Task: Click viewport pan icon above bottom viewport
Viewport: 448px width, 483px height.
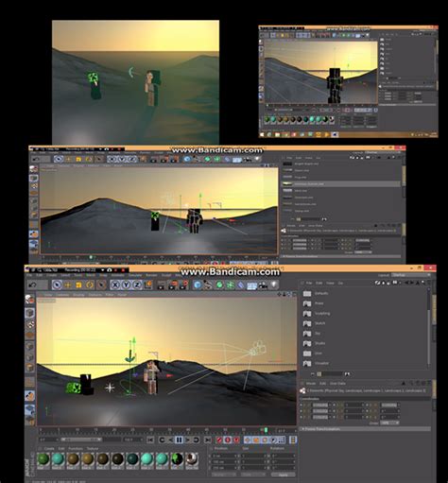Action: point(280,294)
